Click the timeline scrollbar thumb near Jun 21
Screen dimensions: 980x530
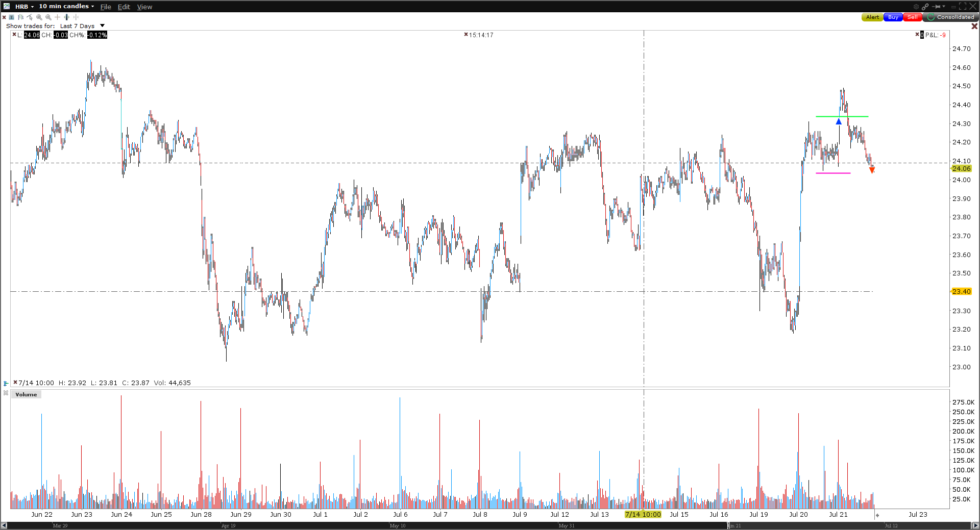(x=728, y=525)
